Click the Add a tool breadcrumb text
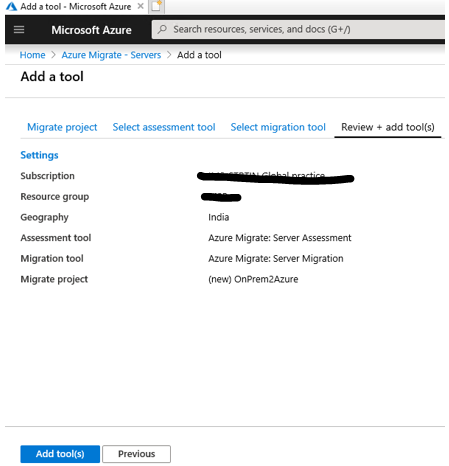 point(199,55)
